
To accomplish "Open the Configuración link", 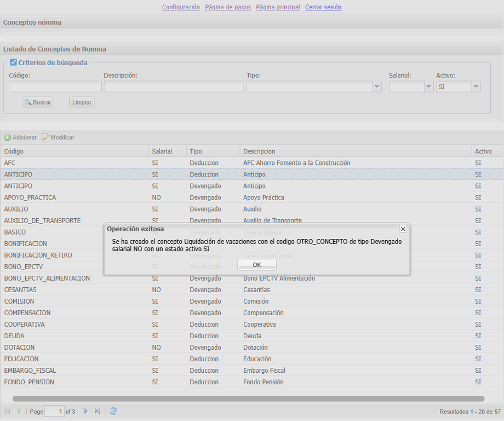I will click(x=181, y=7).
